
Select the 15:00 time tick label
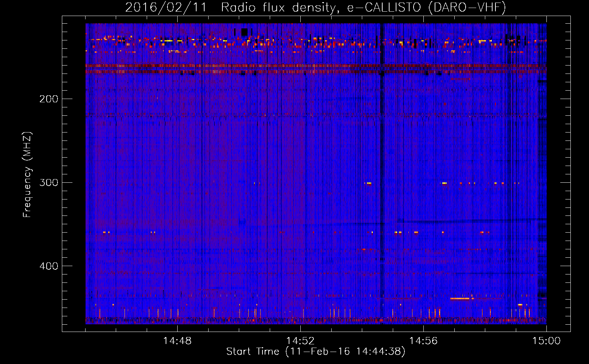coord(546,341)
